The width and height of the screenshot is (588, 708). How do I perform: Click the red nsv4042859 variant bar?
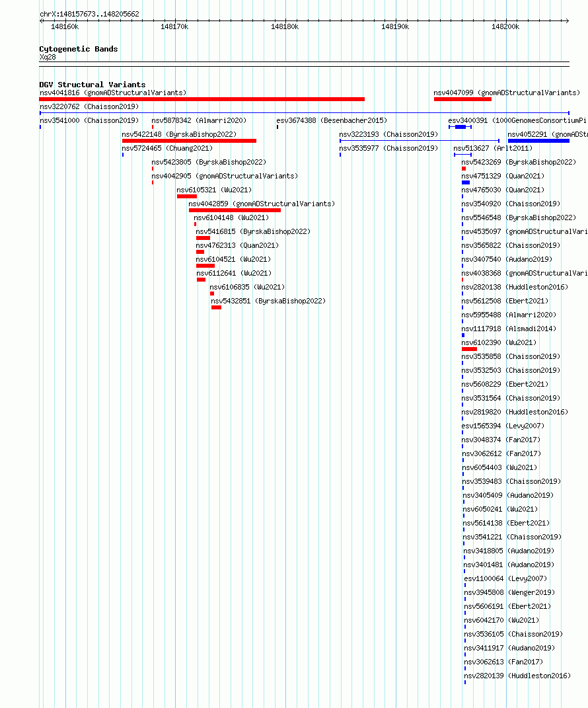coord(235,210)
